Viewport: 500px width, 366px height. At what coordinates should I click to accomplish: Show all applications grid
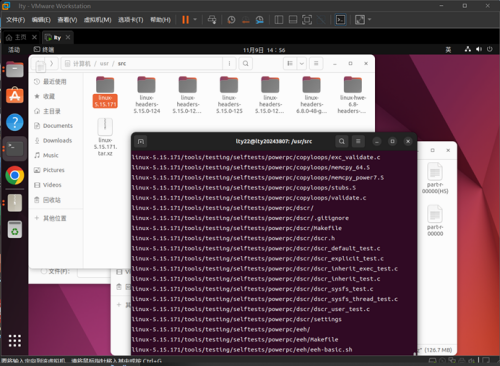point(15,341)
